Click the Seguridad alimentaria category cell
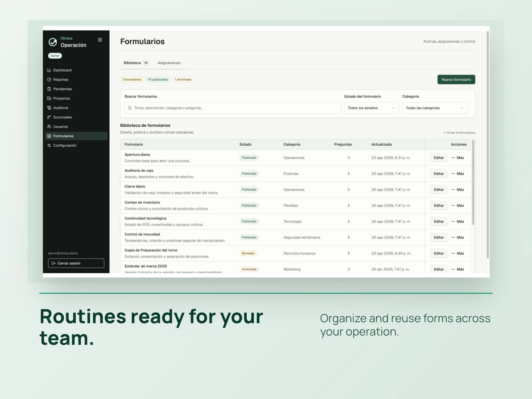 [302, 237]
